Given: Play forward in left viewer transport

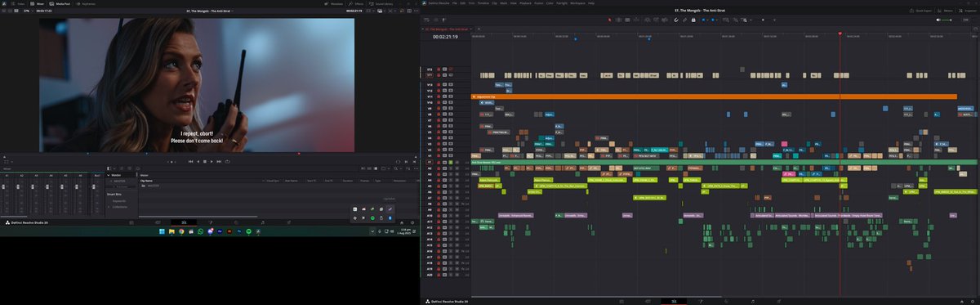Looking at the screenshot, I should [x=212, y=162].
